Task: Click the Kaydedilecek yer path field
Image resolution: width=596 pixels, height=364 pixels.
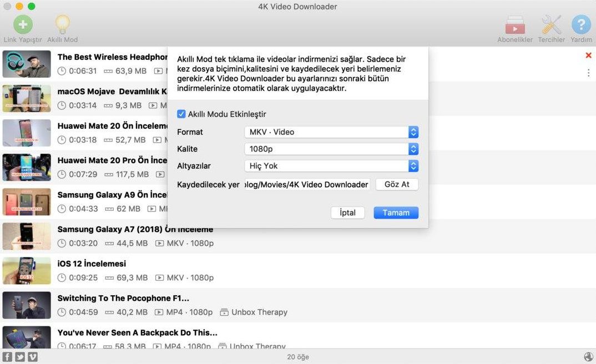Action: tap(307, 184)
